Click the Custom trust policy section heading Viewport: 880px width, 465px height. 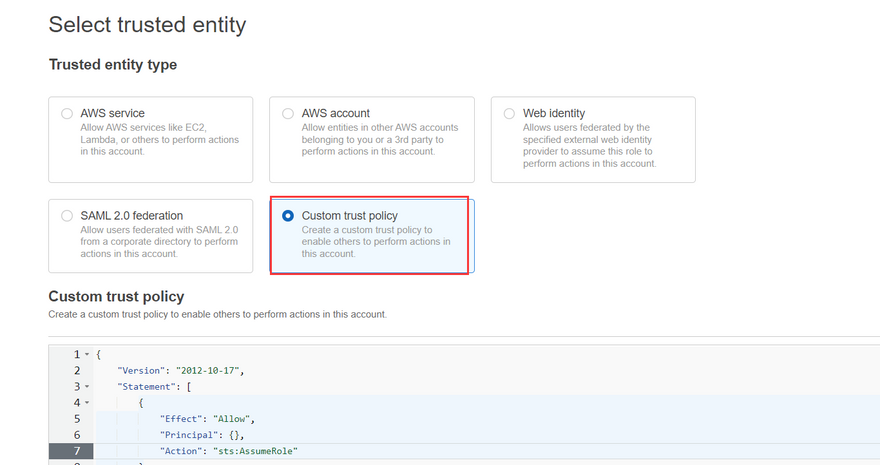(x=116, y=296)
